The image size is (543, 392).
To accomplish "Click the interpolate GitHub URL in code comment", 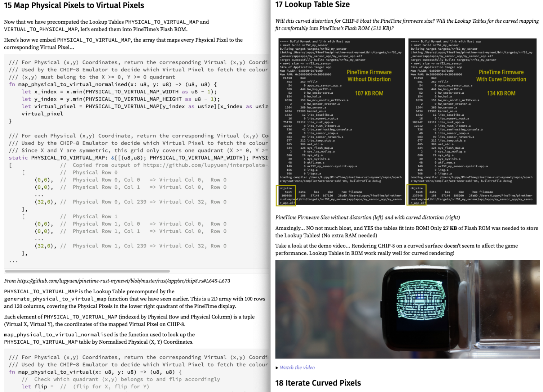I will [206, 165].
